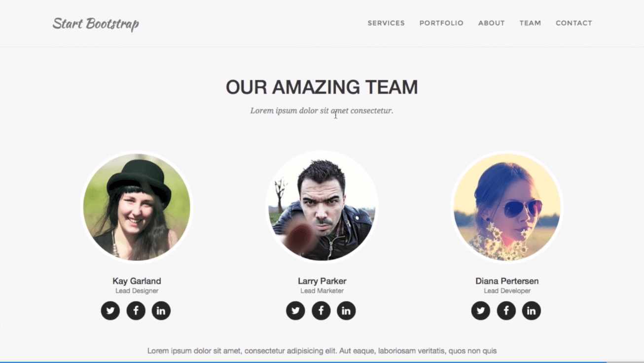Click Kay Garland's round profile photo
Viewport: 644px width, 363px height.
coord(137,207)
